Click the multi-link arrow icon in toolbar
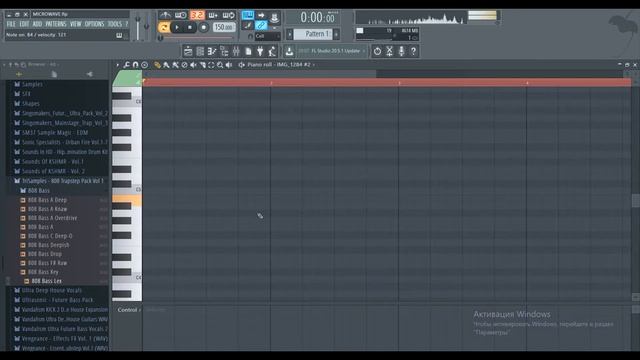 click(x=261, y=16)
